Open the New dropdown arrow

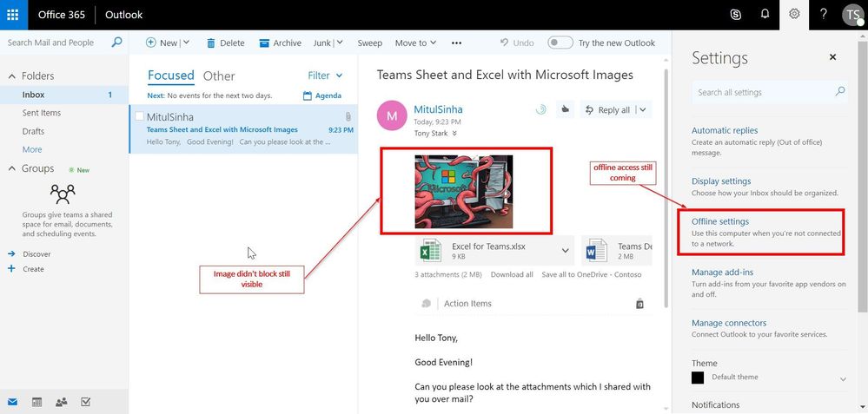pyautogui.click(x=186, y=43)
